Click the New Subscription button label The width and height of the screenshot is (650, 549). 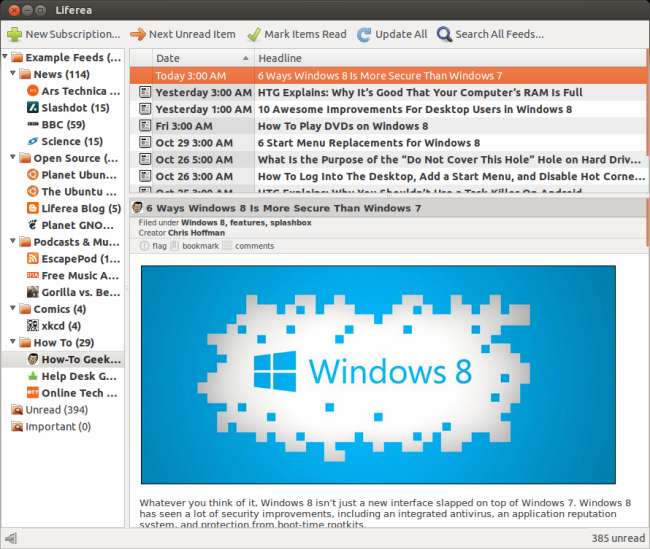point(73,34)
